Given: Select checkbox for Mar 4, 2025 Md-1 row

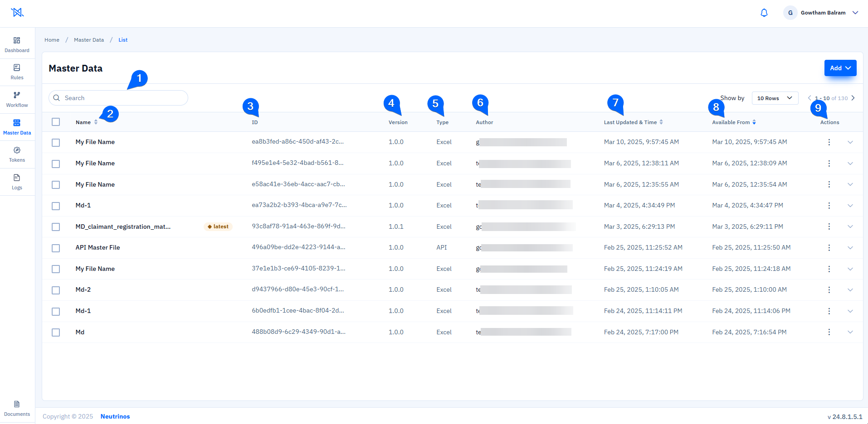Looking at the screenshot, I should coord(56,206).
